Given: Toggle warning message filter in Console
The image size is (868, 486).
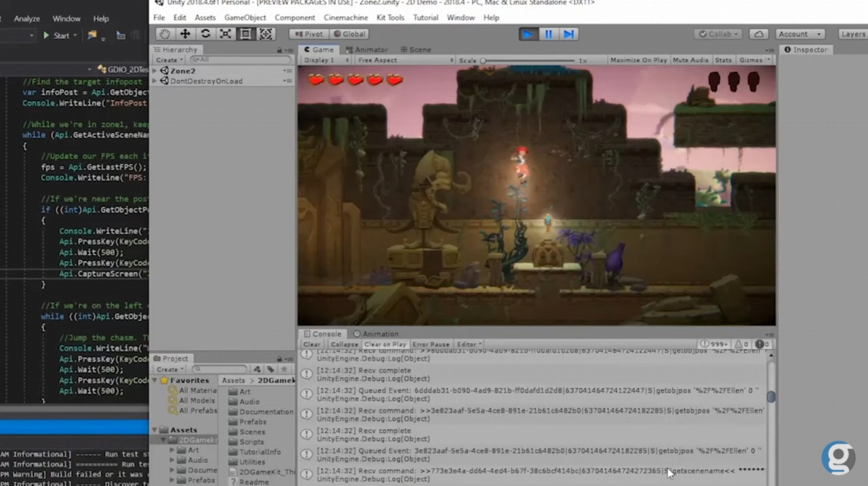Looking at the screenshot, I should pyautogui.click(x=742, y=344).
